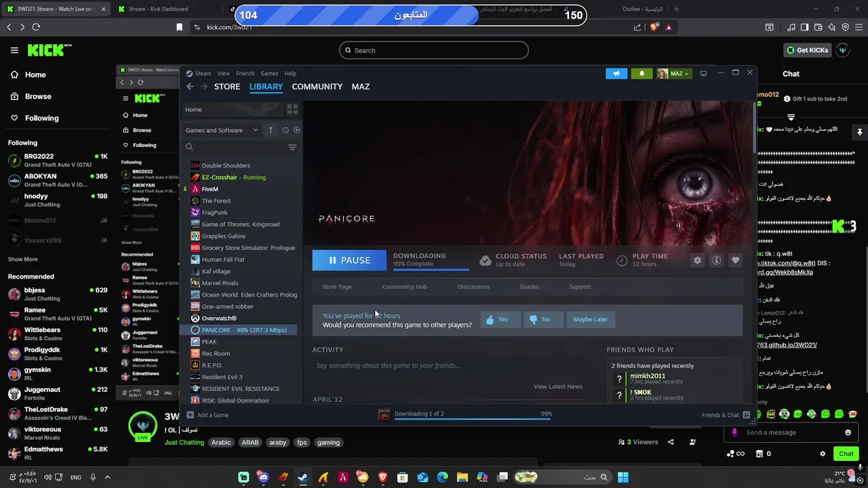Send message with green Chat button
Viewport: 868px width, 488px height.
846,454
